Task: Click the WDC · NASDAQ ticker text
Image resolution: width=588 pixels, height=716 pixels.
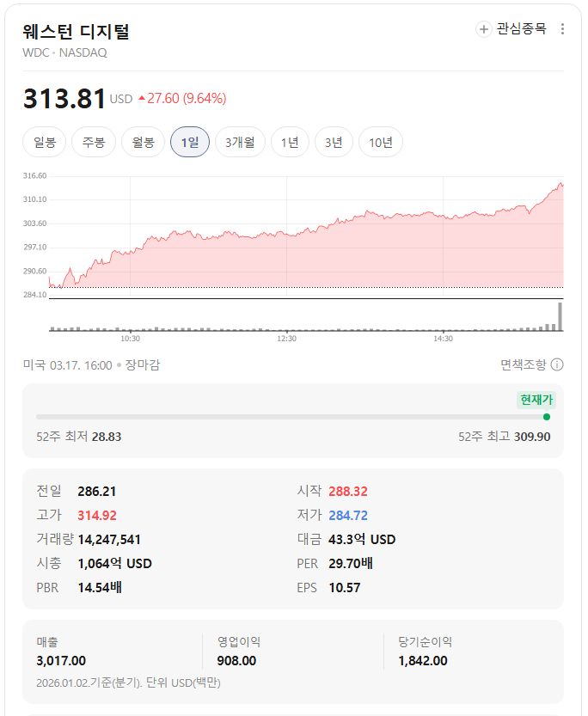Action: 64,53
